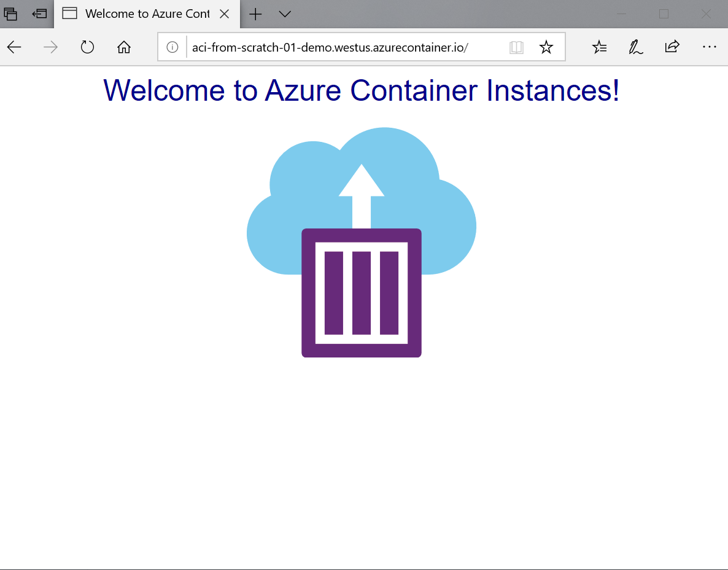Maximize the browser window

coord(664,14)
